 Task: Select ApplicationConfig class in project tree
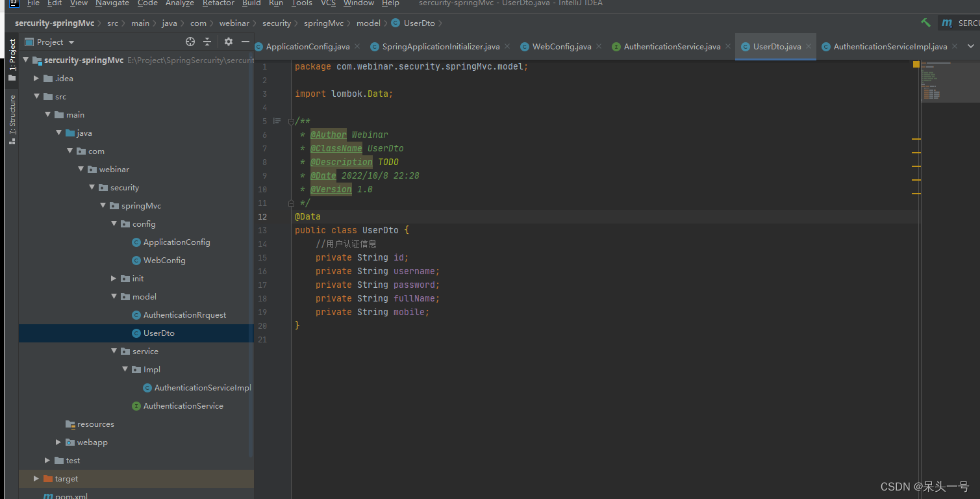[177, 242]
